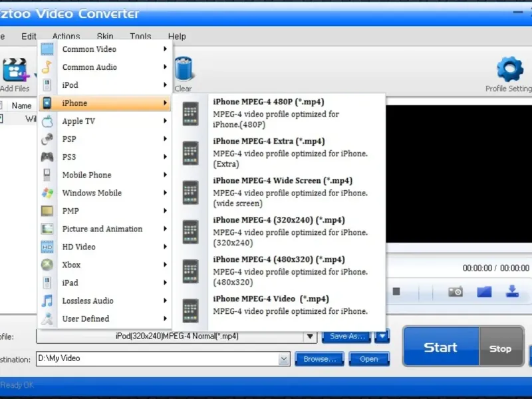Click the Picture and Animation icon

click(47, 229)
